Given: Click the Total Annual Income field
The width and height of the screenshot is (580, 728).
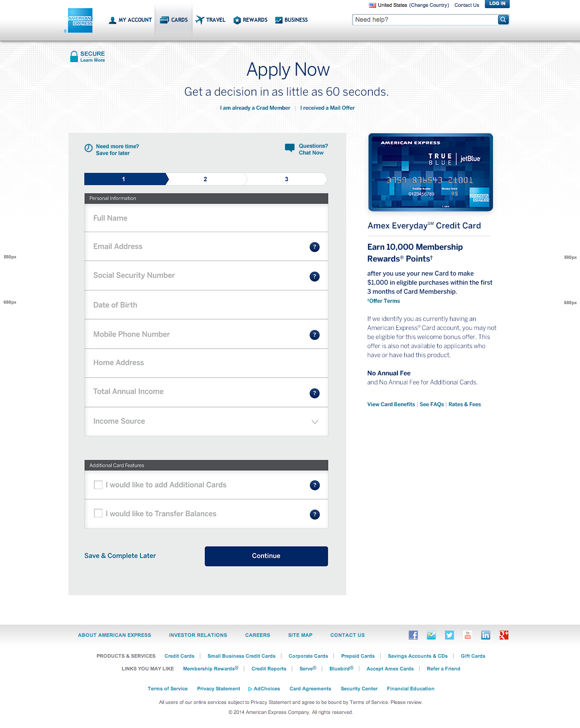Looking at the screenshot, I should click(x=206, y=392).
